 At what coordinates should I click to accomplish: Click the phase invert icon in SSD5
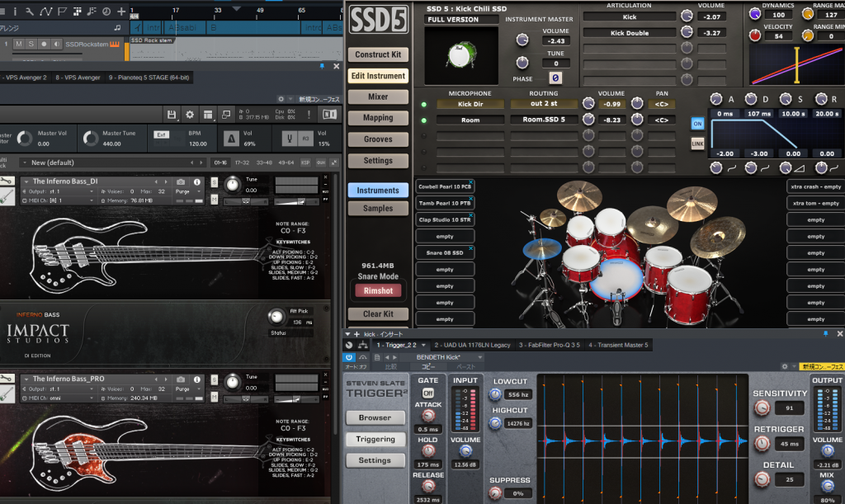(555, 78)
